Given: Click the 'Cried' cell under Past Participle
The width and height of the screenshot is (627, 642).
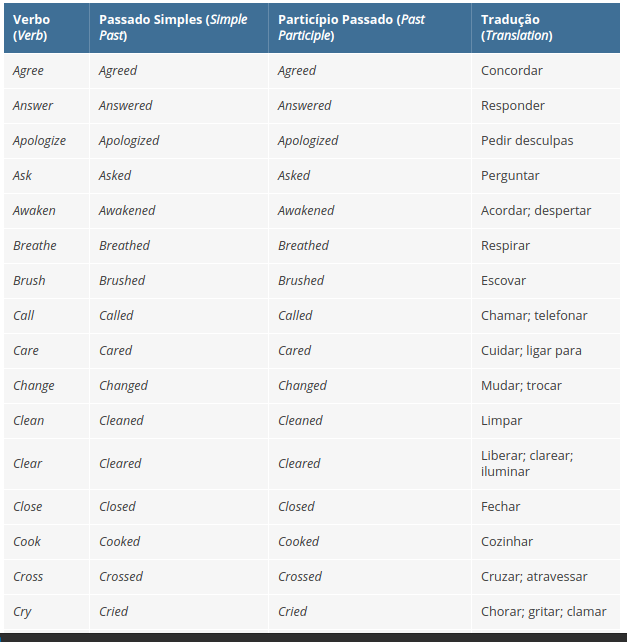Looking at the screenshot, I should [293, 612].
